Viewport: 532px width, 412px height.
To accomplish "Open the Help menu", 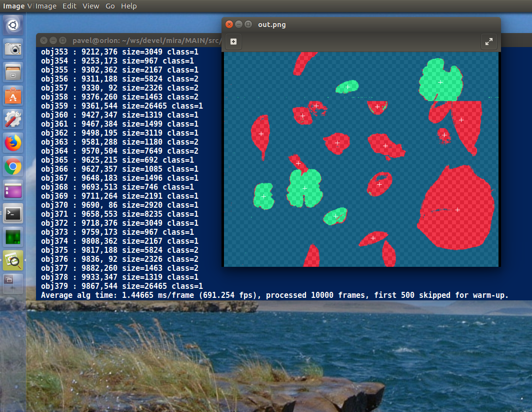I will tap(128, 6).
